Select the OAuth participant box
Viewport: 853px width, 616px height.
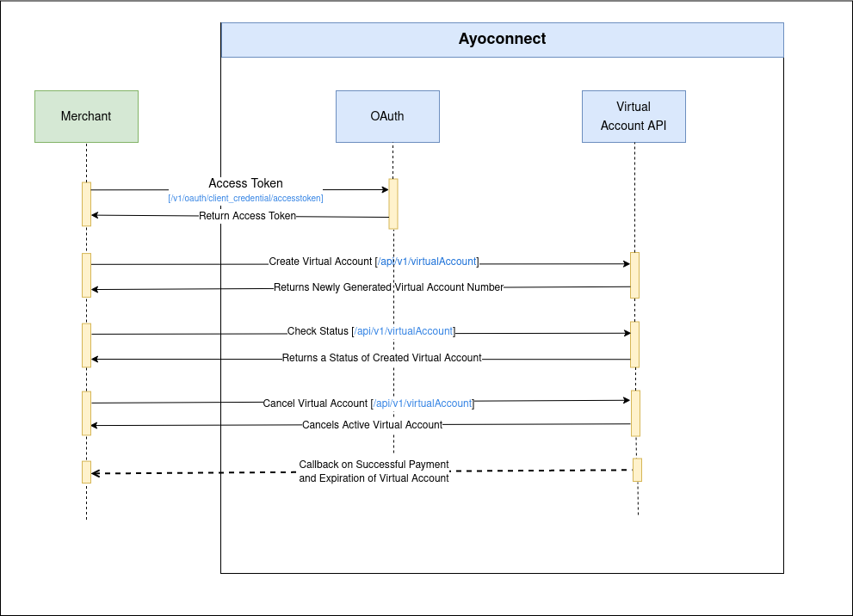(387, 116)
